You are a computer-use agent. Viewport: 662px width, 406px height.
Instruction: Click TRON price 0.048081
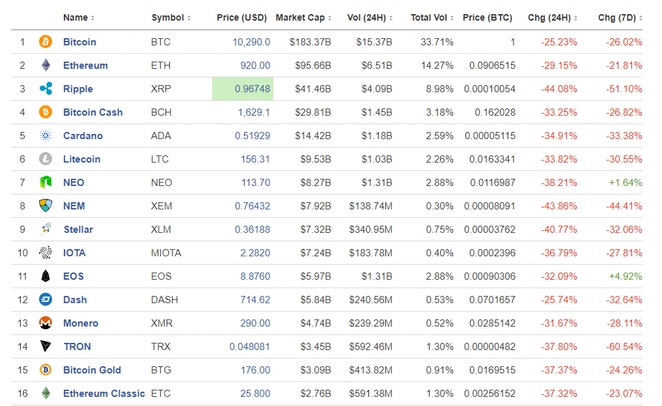tap(250, 346)
